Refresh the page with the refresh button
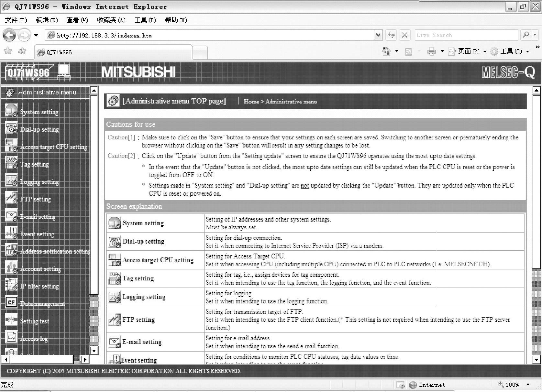This screenshot has width=542, height=392. (x=391, y=35)
